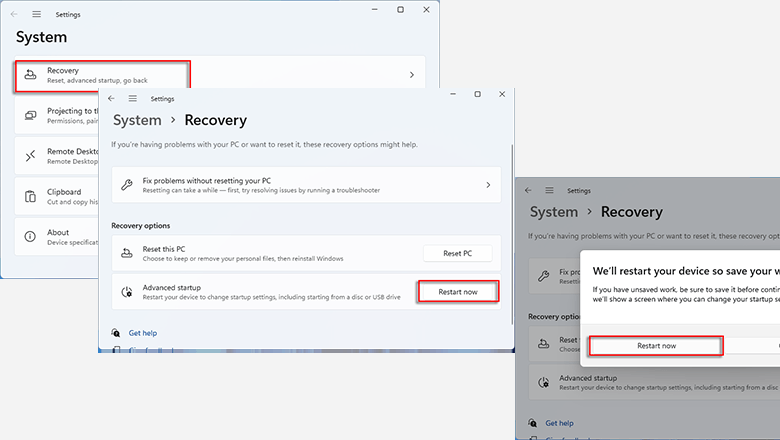Open navigation menu in the dimmed right window
Screen dimensions: 780x440
coord(550,190)
